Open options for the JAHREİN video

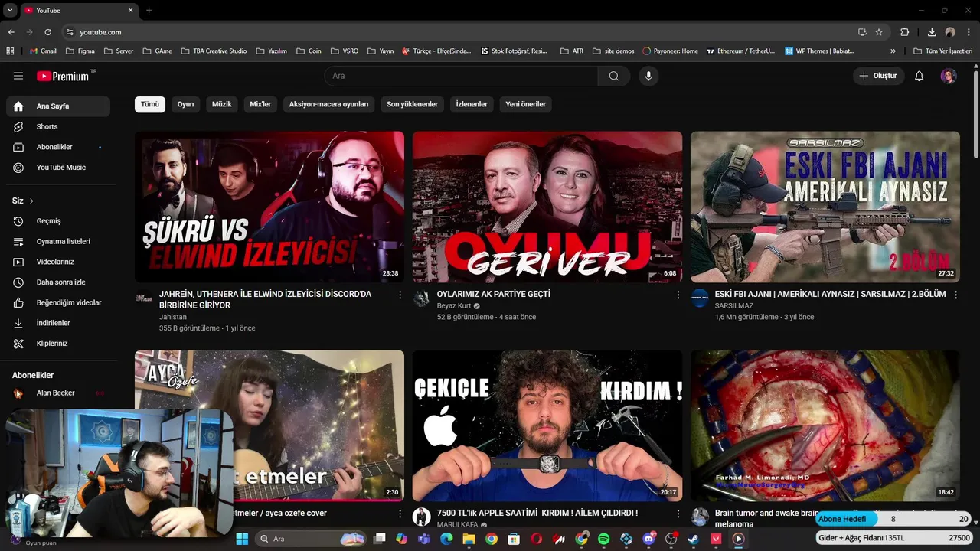[x=400, y=295]
